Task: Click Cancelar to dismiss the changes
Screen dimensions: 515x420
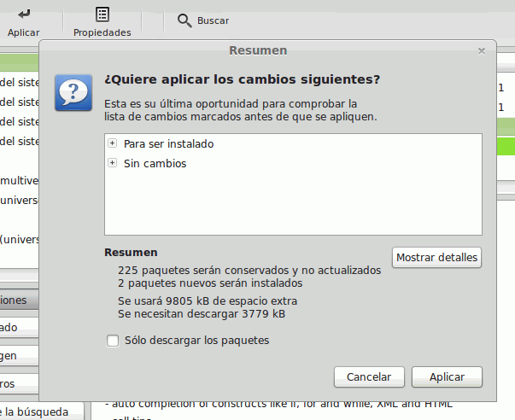Action: [369, 376]
